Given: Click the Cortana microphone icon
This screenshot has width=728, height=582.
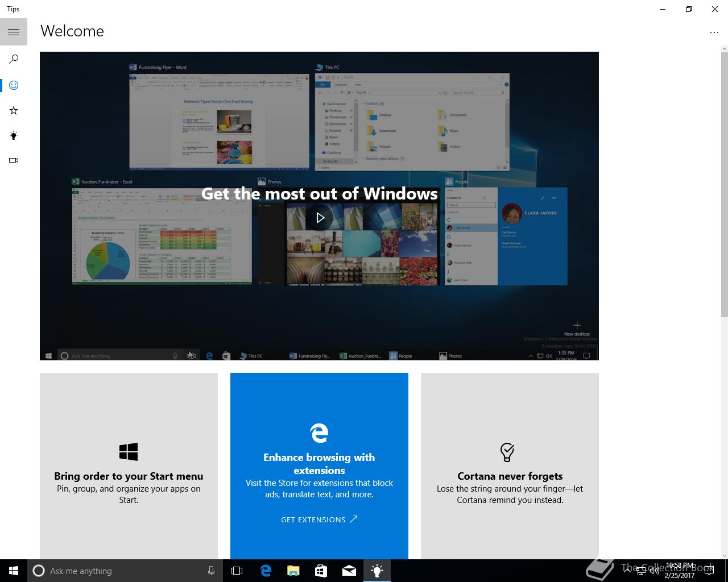Looking at the screenshot, I should pos(211,571).
